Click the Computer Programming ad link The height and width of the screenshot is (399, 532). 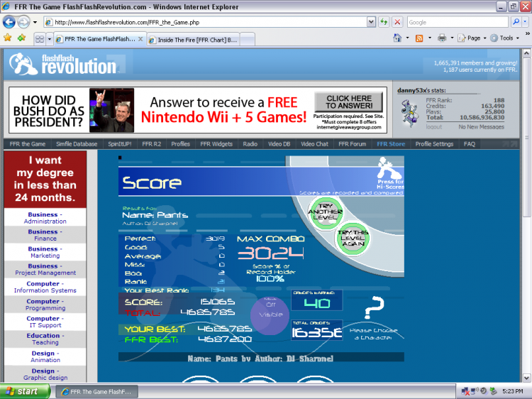click(45, 305)
